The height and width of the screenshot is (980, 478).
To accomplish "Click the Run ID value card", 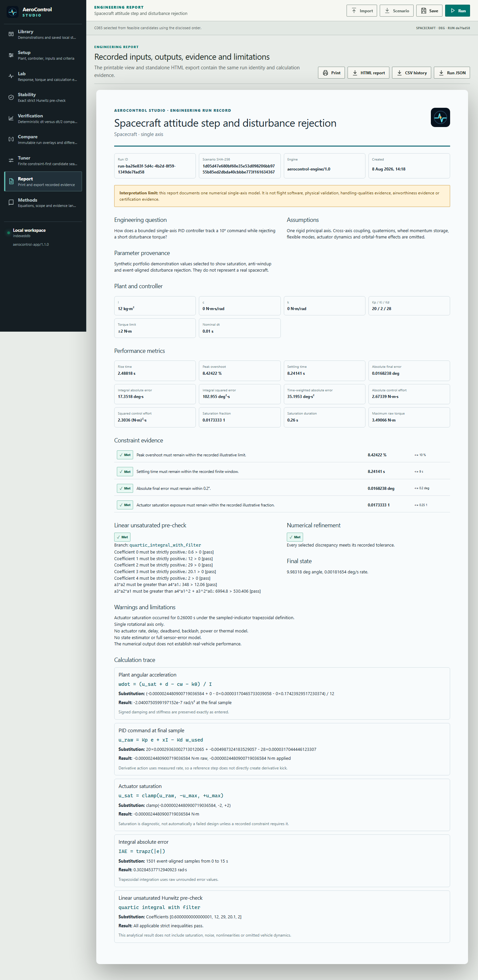I will 155,166.
